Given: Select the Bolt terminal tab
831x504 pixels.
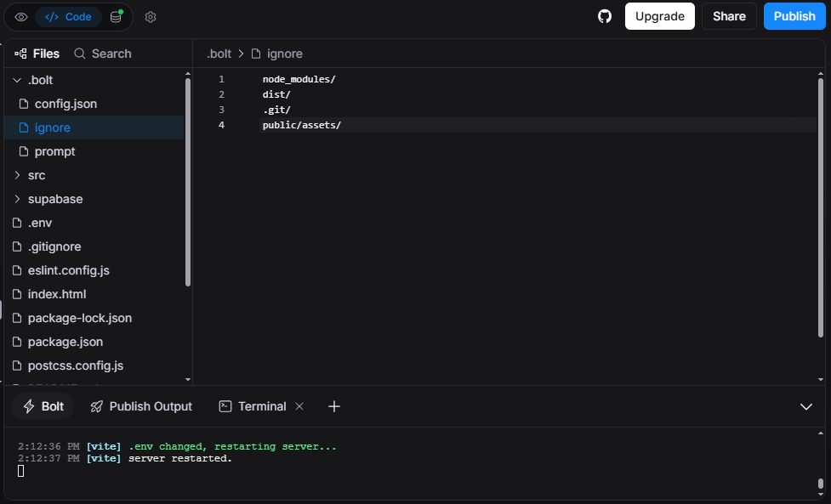Looking at the screenshot, I should (x=43, y=406).
